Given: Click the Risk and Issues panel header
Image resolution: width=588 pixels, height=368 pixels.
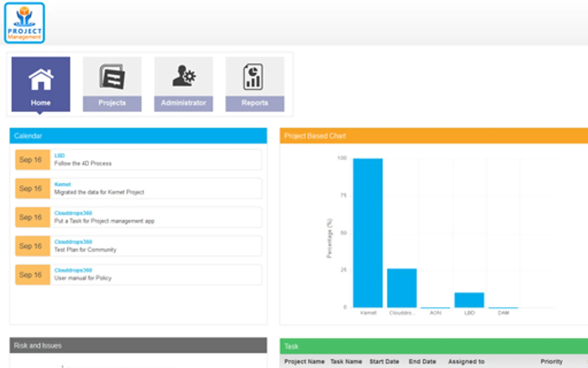Looking at the screenshot, I should (x=138, y=346).
